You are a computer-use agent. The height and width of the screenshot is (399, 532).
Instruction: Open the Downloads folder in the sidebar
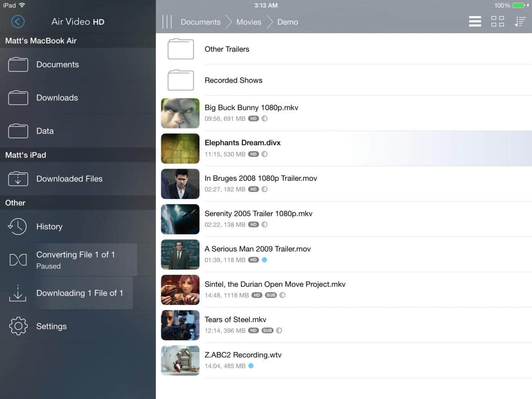pyautogui.click(x=57, y=98)
